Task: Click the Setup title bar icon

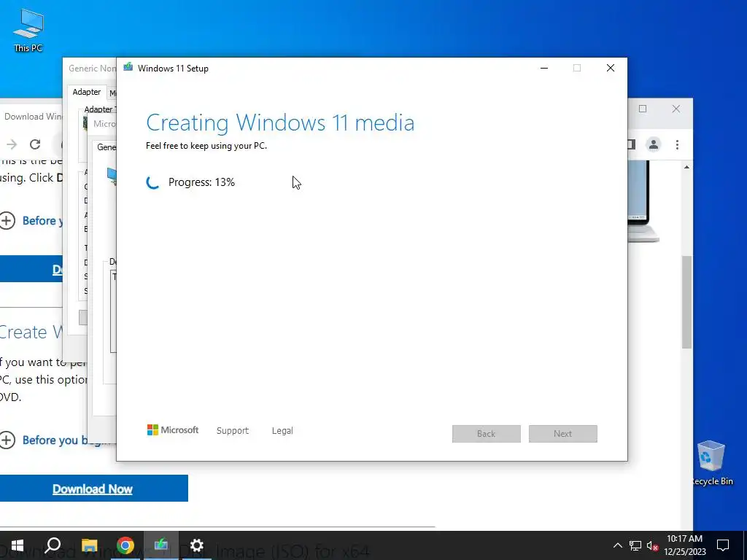Action: point(128,68)
